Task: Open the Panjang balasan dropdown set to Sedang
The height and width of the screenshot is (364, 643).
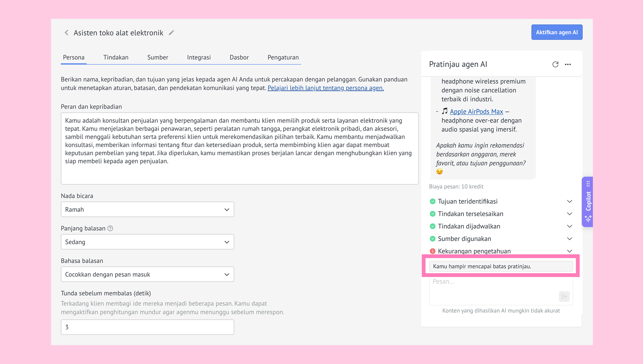Action: pyautogui.click(x=148, y=242)
